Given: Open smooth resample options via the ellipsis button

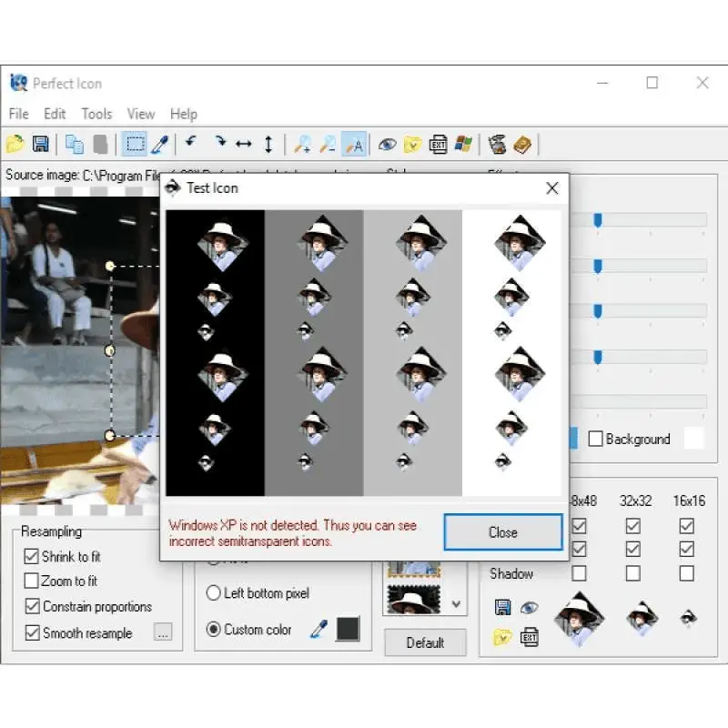Looking at the screenshot, I should [x=163, y=632].
